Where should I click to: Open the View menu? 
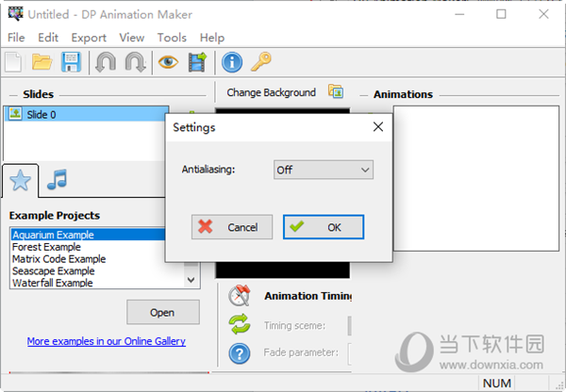pos(132,38)
